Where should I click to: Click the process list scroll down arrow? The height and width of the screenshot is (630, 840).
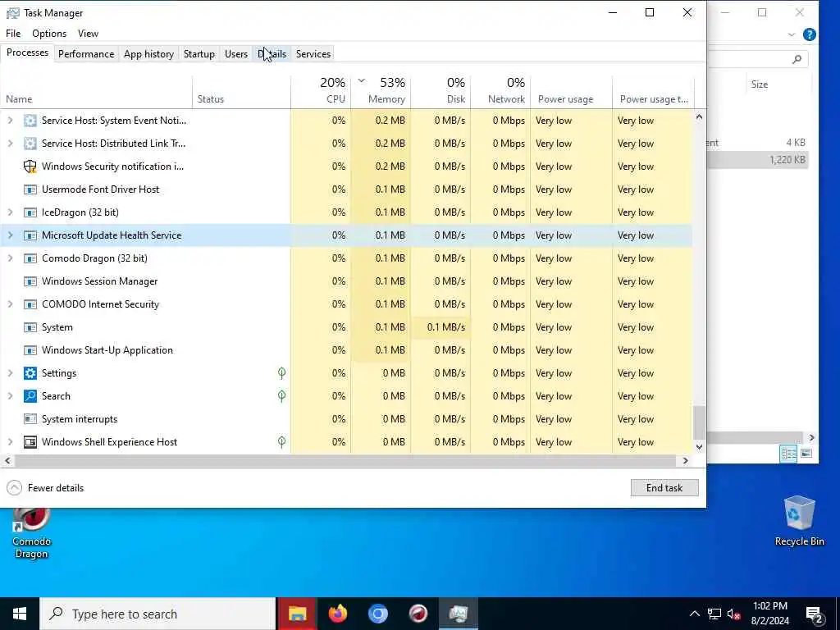699,447
